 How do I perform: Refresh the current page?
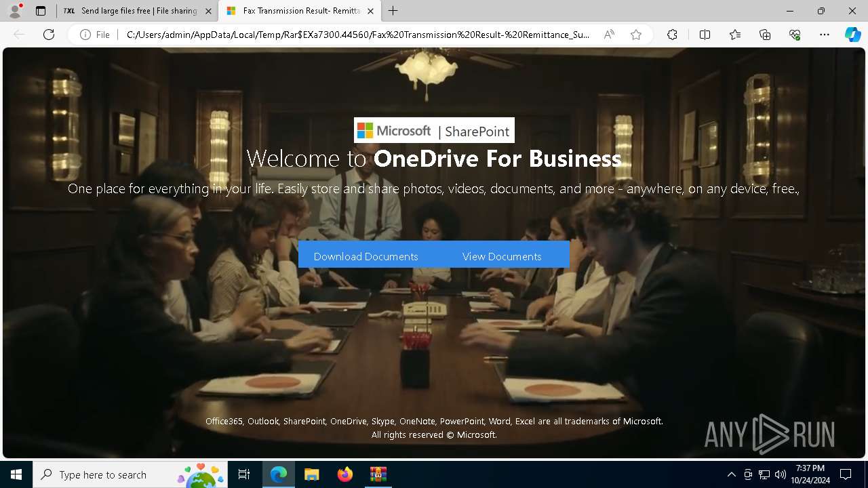coord(49,35)
